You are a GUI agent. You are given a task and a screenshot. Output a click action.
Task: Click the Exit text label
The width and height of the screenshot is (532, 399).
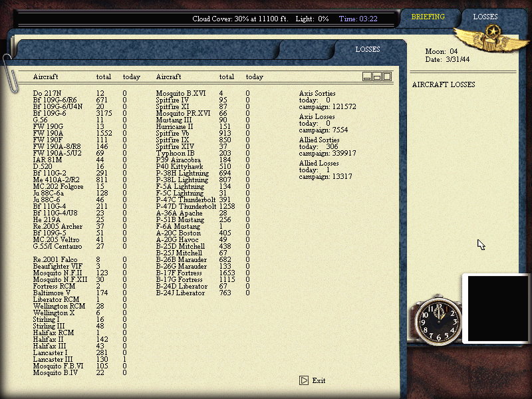coord(319,380)
